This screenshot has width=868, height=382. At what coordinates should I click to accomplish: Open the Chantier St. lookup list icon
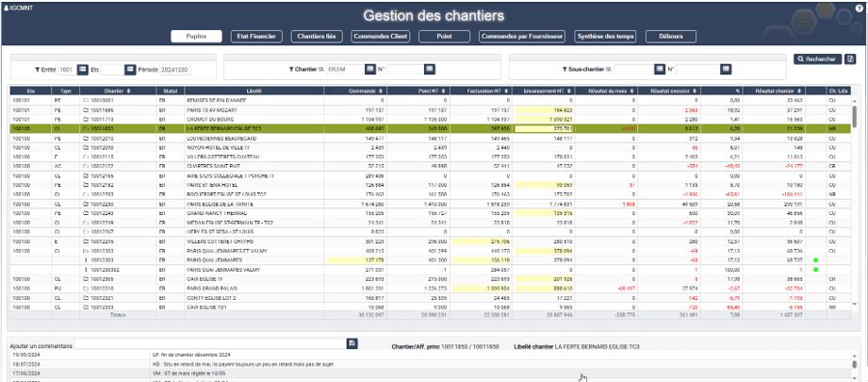[370, 69]
